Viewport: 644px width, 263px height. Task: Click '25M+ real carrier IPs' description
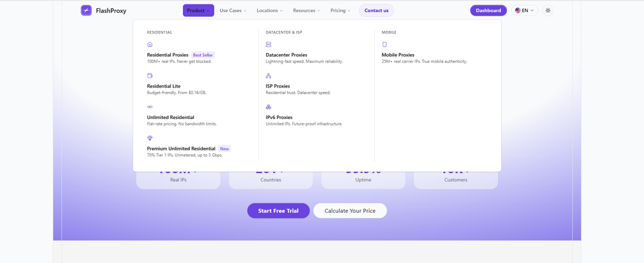pyautogui.click(x=424, y=62)
